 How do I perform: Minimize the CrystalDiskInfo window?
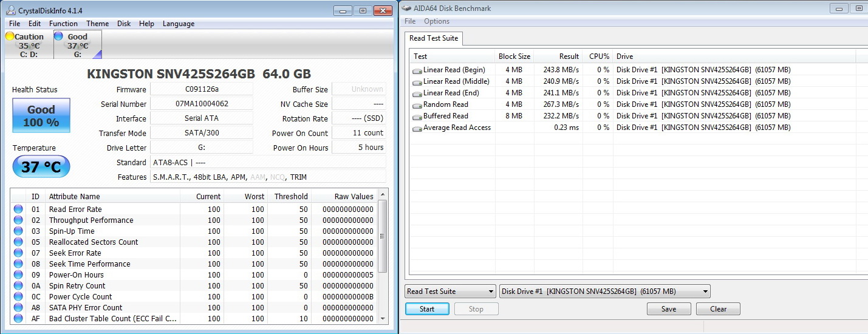click(343, 10)
